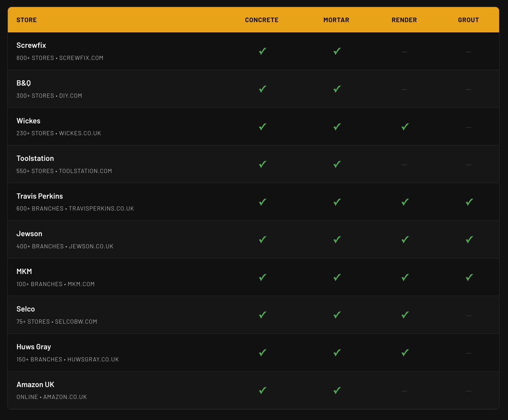Click the Wickes Render checkmark
Viewport: 508px width, 420px height.
(x=405, y=127)
